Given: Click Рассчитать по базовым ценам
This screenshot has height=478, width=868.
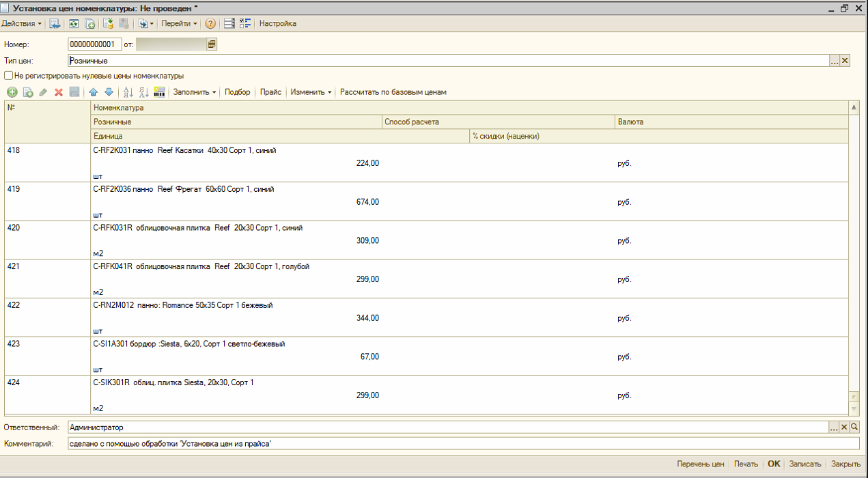Looking at the screenshot, I should (x=393, y=92).
